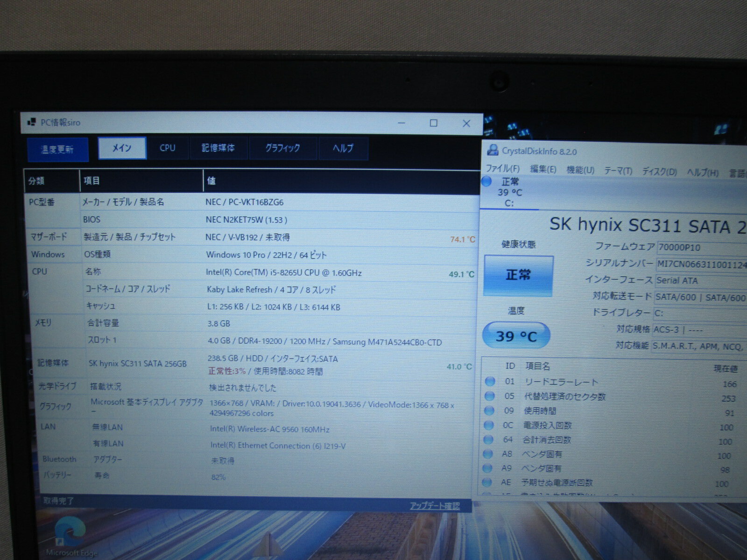
Task: Select the グラフィック tab
Action: [x=282, y=148]
